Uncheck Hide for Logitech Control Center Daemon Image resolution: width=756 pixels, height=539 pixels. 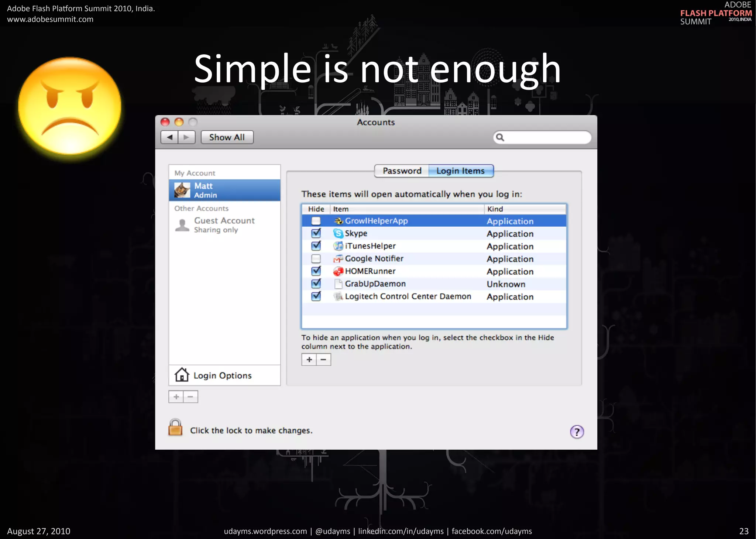click(x=316, y=296)
